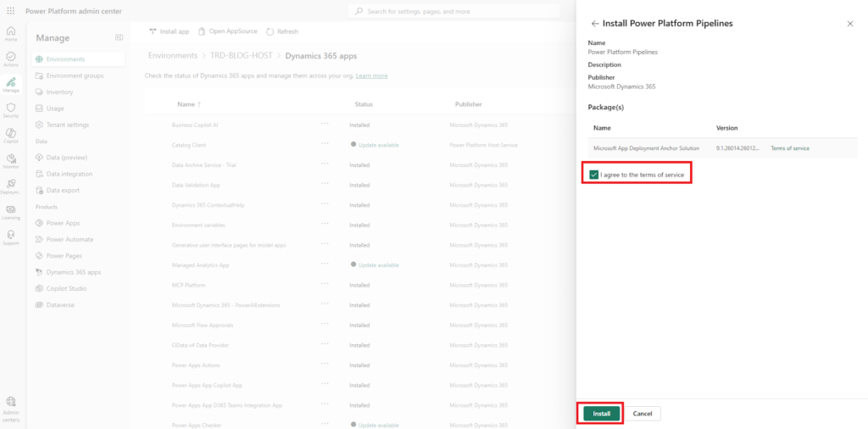Viewport: 868px width, 429px height.
Task: Open Monitor in left rail
Action: [x=11, y=161]
